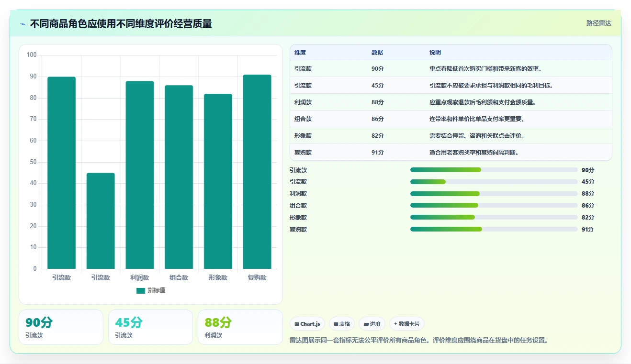
Task: Click the lightning icon beside the page title
Action: point(23,24)
